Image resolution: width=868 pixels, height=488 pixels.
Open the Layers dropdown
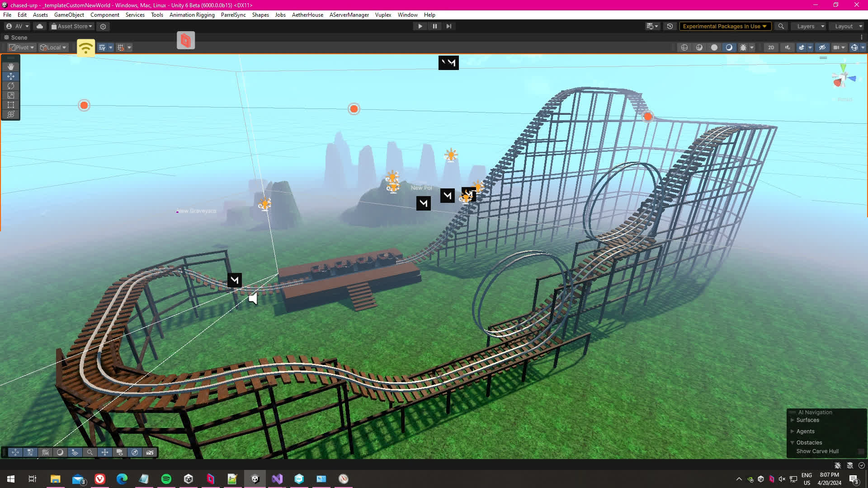(x=810, y=26)
